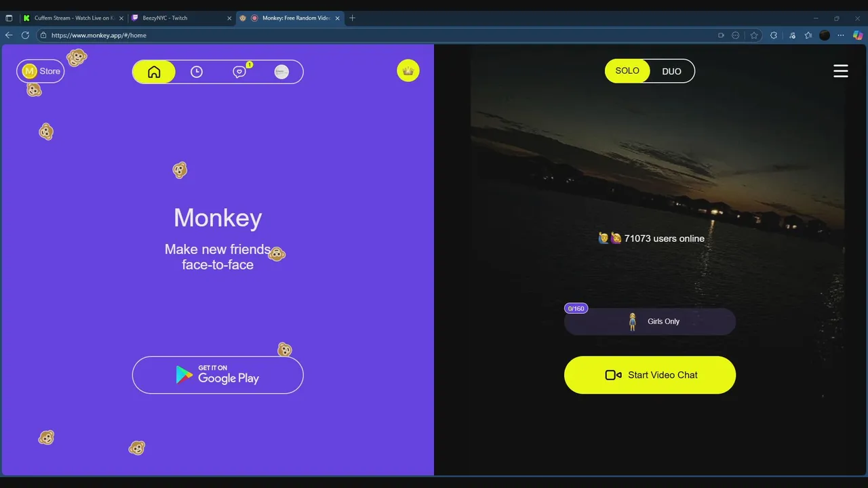Open a new browser tab

tap(352, 18)
